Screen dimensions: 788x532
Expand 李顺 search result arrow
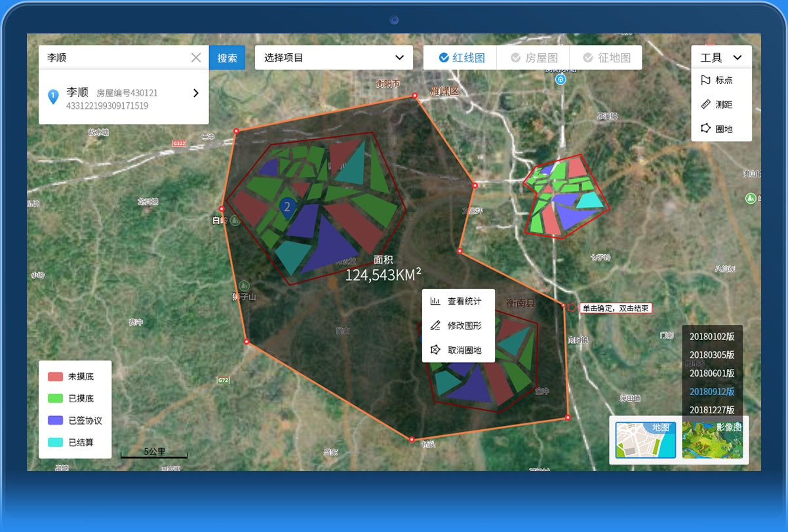pyautogui.click(x=195, y=93)
